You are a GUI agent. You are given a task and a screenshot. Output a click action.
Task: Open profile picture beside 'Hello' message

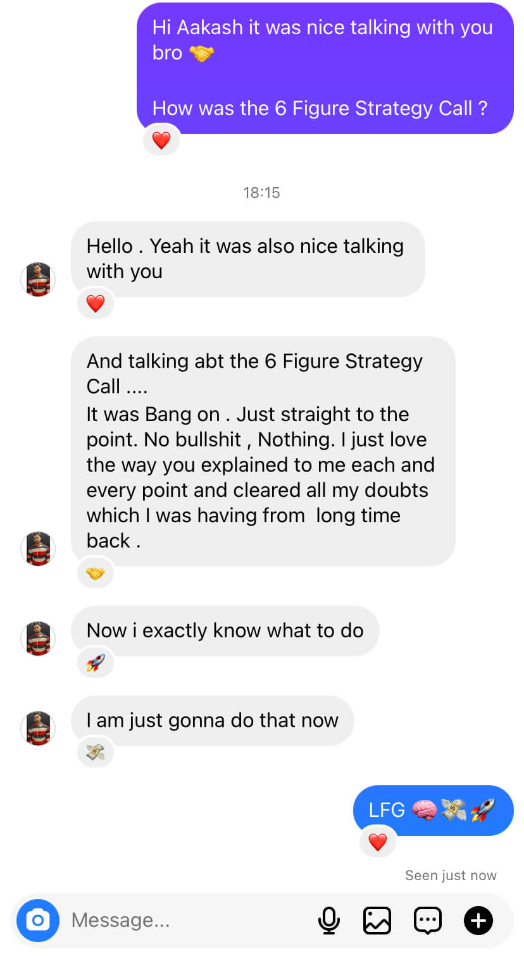click(38, 279)
